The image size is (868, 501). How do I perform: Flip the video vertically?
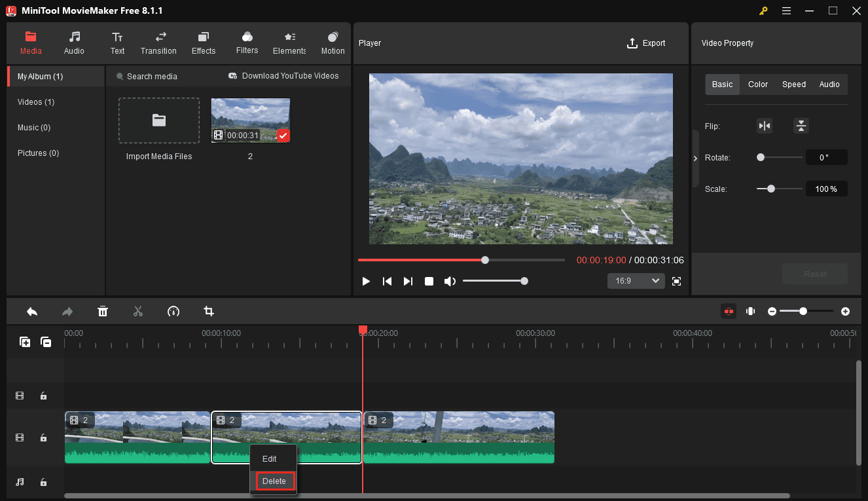[x=801, y=126]
